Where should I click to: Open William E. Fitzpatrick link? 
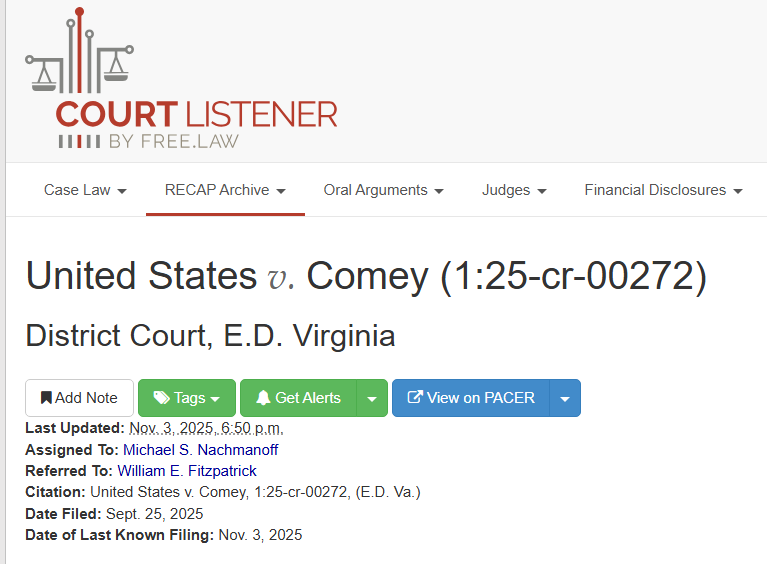187,471
